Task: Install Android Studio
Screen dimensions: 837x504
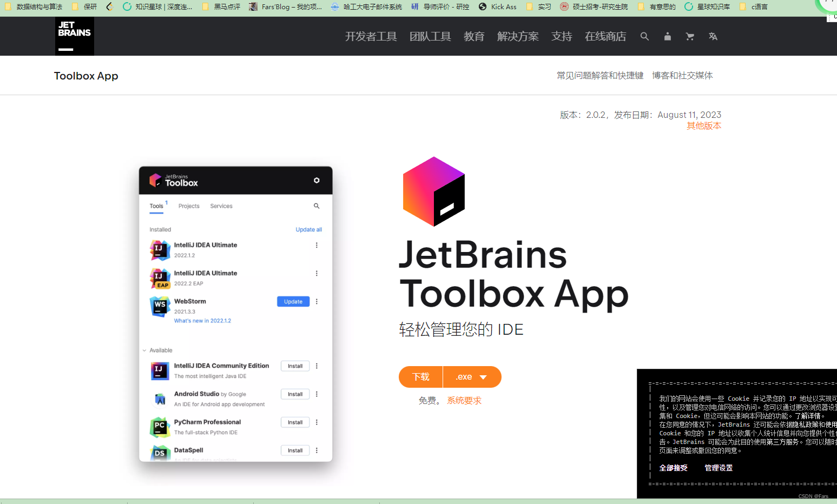Action: [x=295, y=394]
